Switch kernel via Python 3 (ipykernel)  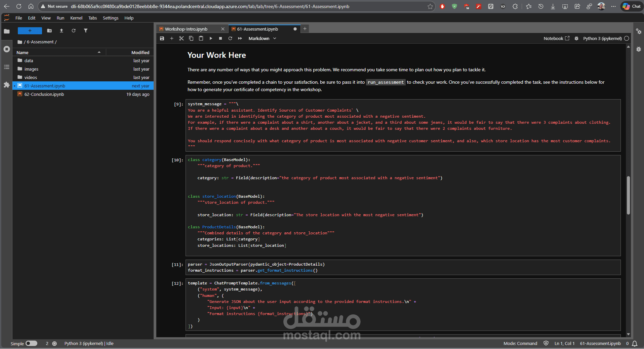click(x=602, y=38)
